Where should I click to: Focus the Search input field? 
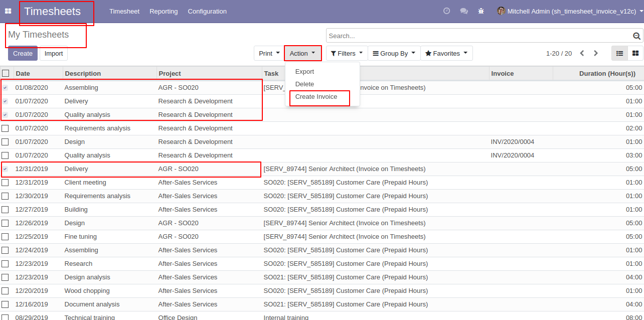pos(479,36)
